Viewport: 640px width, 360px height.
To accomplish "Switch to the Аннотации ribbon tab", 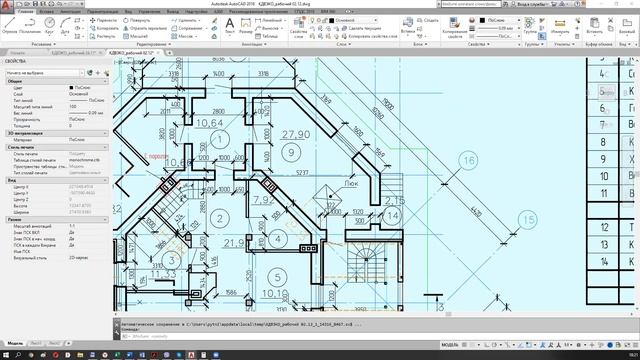I will pyautogui.click(x=70, y=12).
